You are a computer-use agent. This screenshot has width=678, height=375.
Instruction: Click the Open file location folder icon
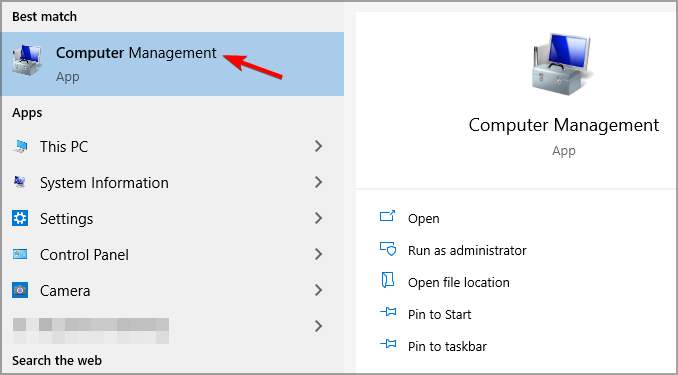[387, 281]
